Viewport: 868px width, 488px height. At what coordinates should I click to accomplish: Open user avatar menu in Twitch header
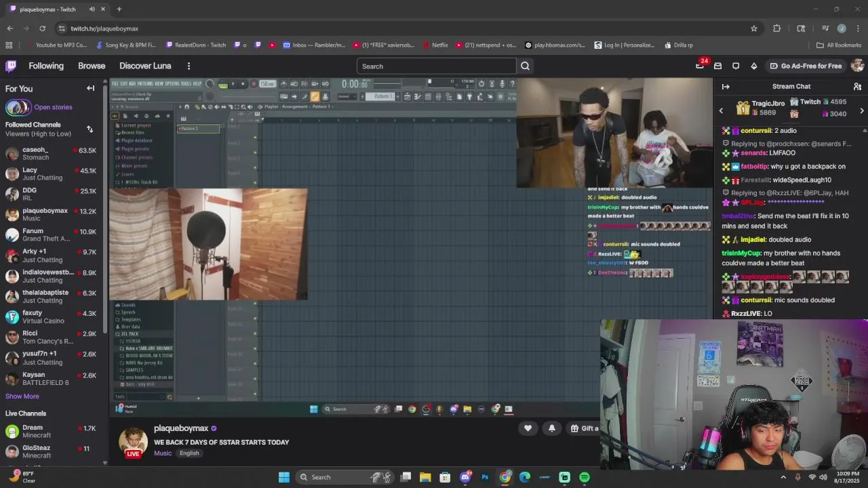point(856,66)
